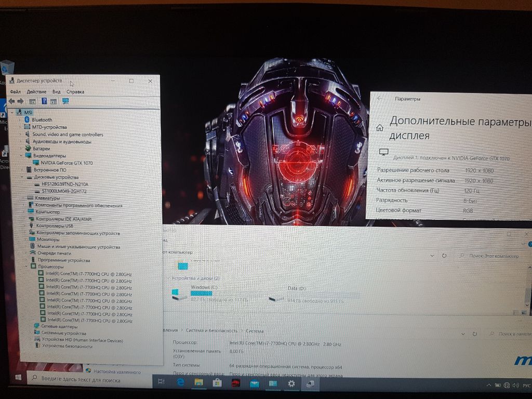The height and width of the screenshot is (399, 532).
Task: Open Task View on the taskbar
Action: 161,382
